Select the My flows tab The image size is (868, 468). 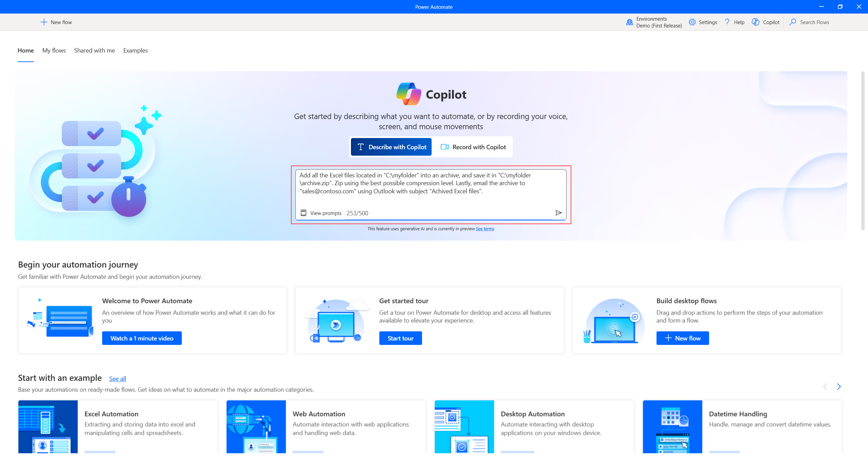[54, 50]
